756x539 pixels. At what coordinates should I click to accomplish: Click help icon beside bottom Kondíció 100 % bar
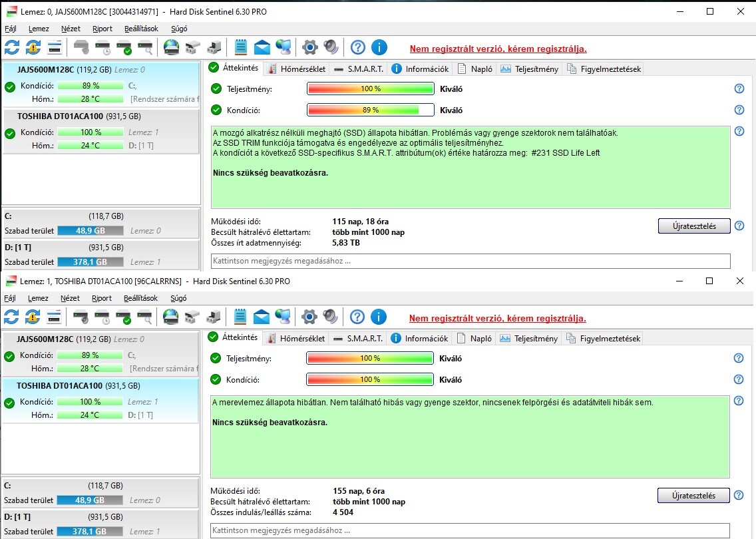pos(739,379)
